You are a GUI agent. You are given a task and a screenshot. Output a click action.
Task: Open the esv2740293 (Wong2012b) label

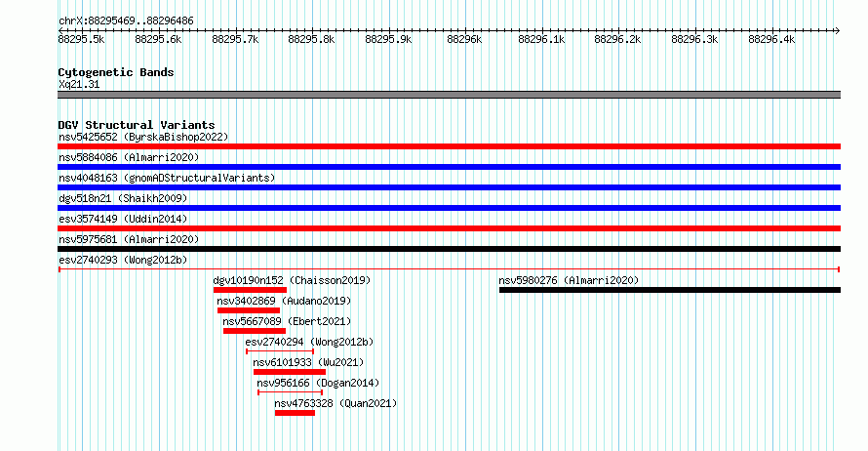[x=123, y=260]
